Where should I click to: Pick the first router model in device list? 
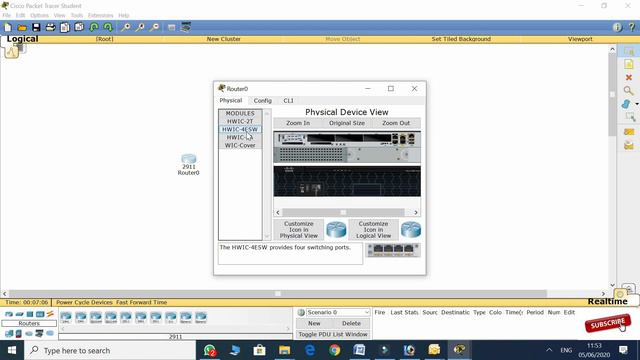point(66,317)
